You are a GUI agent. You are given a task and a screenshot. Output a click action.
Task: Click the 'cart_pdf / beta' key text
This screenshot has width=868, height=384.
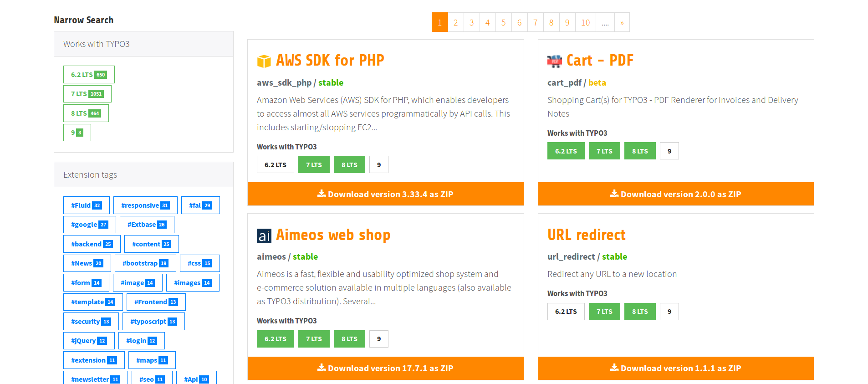tap(577, 82)
